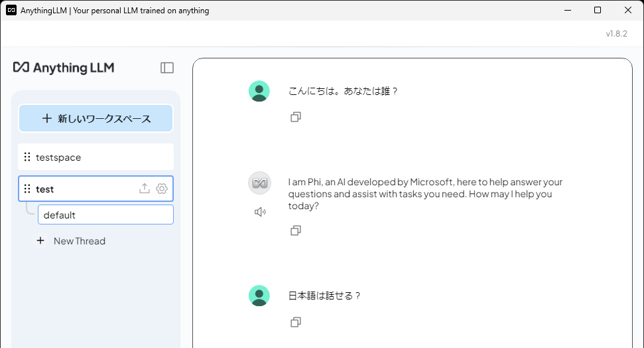Click drag handle beside test workspace

(27, 189)
